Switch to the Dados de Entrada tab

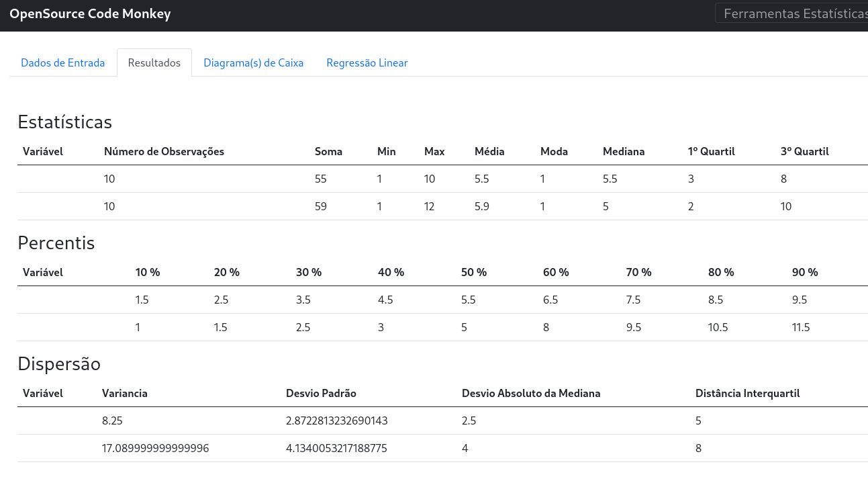62,62
